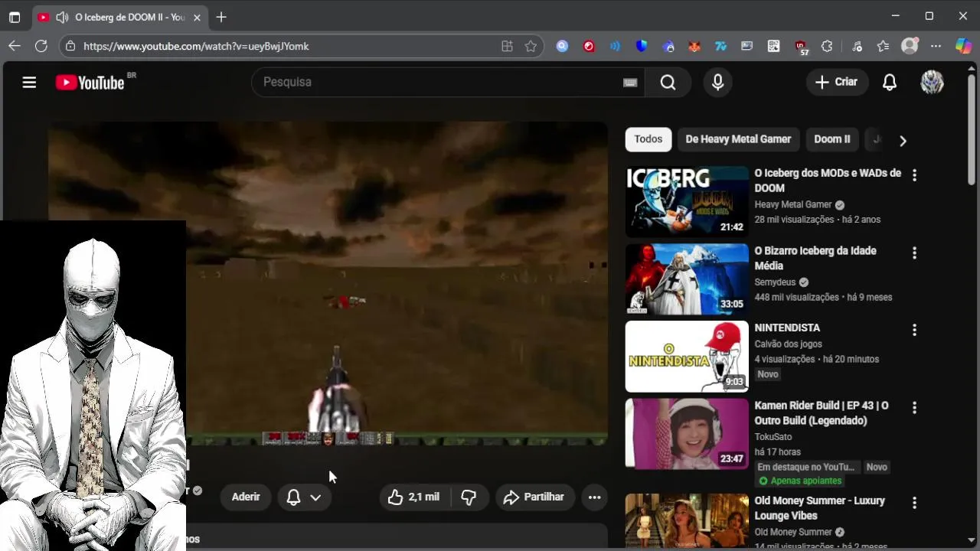This screenshot has height=551, width=980.
Task: Open options for O Iceberg dos MODs video
Action: pos(914,174)
